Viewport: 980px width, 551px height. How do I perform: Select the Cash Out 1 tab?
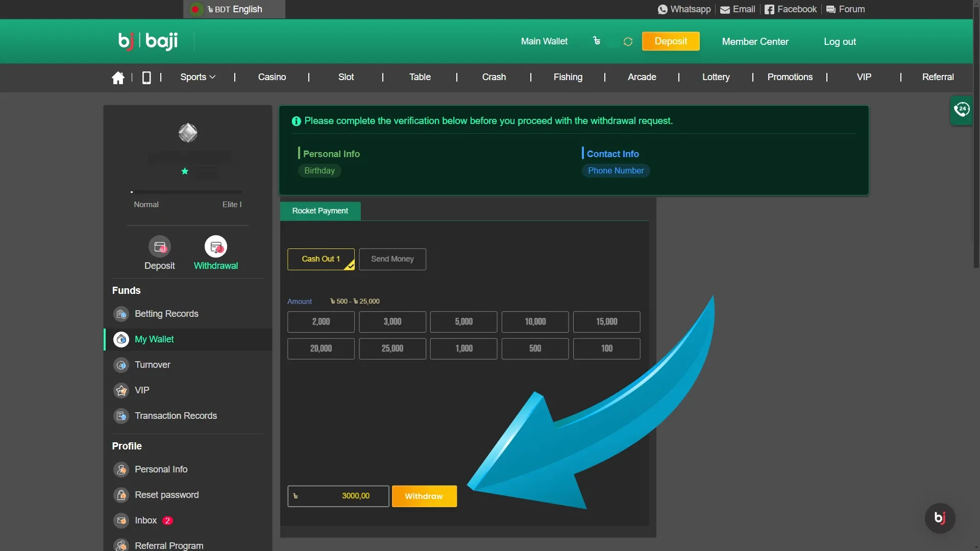tap(321, 258)
